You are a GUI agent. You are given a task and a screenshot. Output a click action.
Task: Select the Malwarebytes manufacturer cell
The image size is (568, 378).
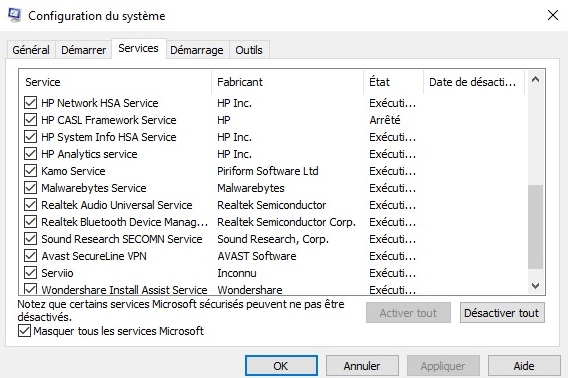click(x=251, y=188)
